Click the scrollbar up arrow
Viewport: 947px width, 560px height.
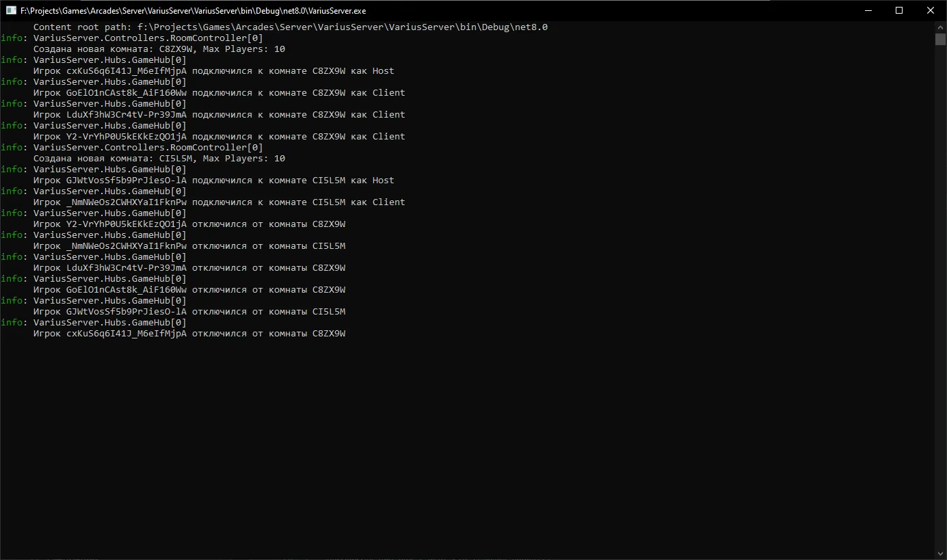[x=940, y=27]
